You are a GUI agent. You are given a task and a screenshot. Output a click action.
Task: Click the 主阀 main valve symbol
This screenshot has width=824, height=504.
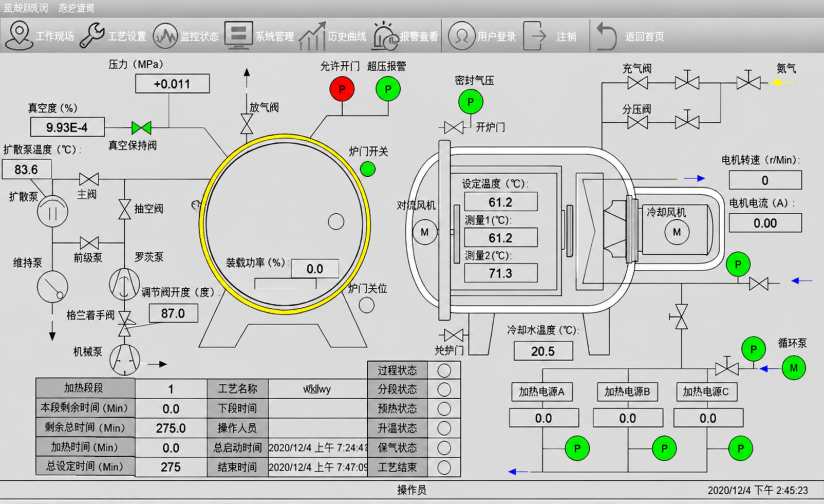pos(89,179)
